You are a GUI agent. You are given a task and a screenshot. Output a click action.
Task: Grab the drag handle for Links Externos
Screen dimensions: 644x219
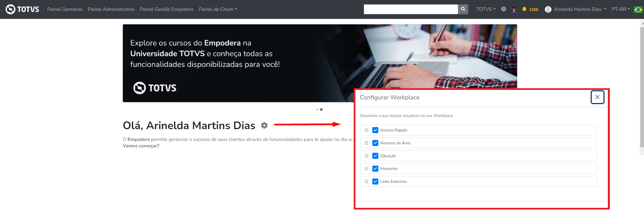click(366, 181)
